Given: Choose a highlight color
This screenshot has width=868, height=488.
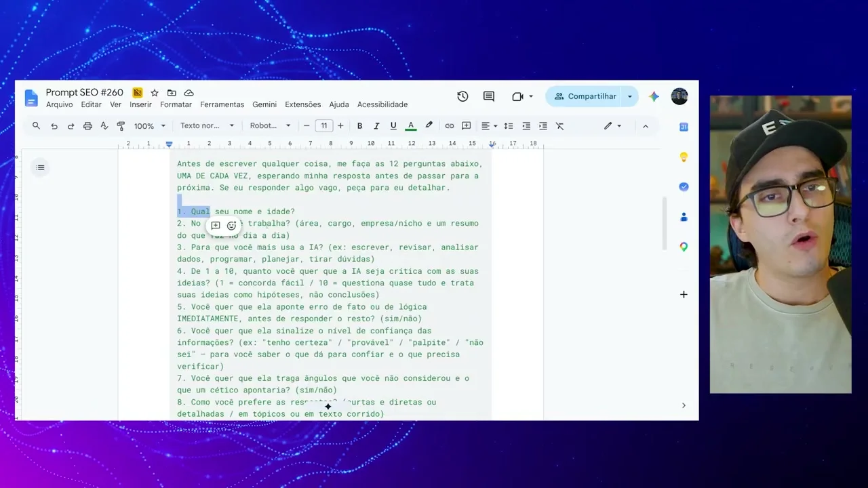Looking at the screenshot, I should coord(429,126).
